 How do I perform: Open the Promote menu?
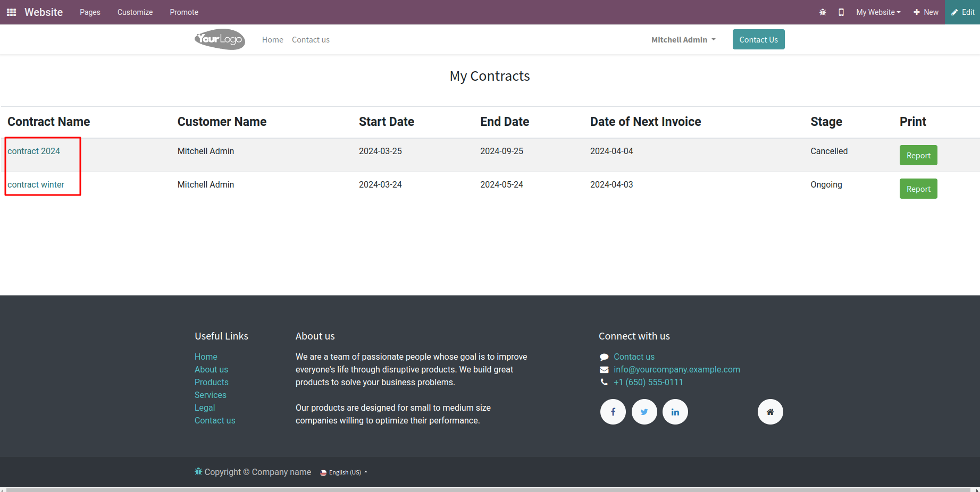coord(184,12)
